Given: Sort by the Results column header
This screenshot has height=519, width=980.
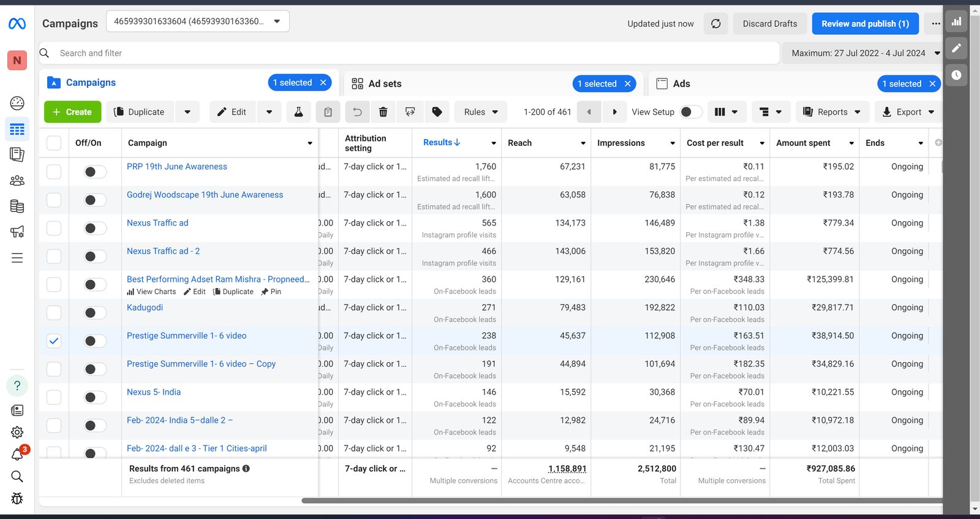Looking at the screenshot, I should tap(442, 143).
